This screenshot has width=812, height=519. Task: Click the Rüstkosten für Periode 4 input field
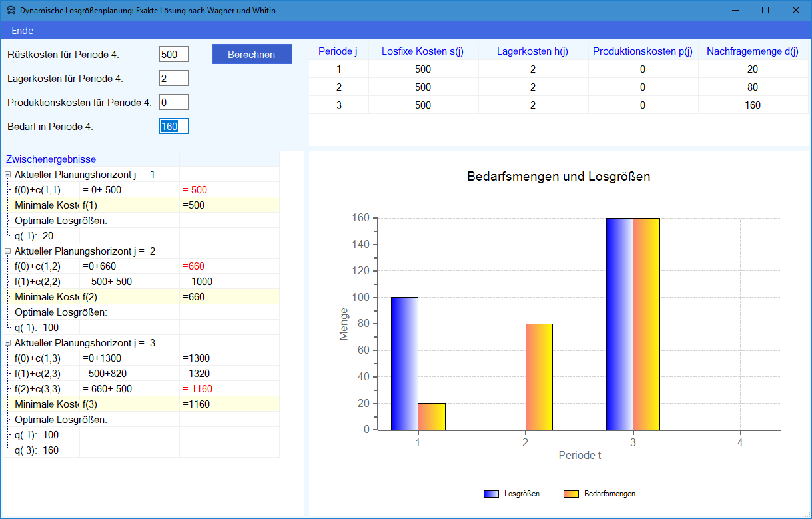tap(174, 55)
